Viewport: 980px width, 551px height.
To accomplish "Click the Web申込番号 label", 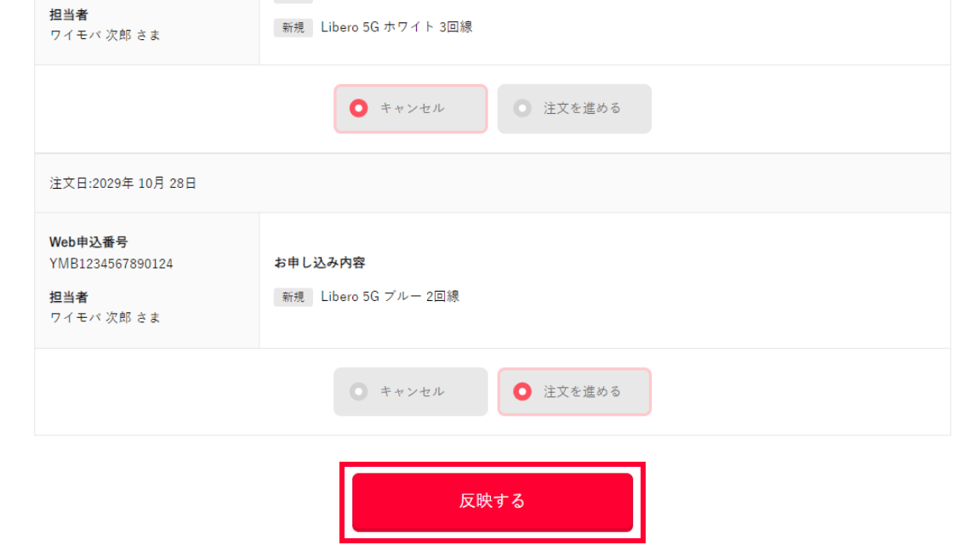I will pyautogui.click(x=88, y=242).
